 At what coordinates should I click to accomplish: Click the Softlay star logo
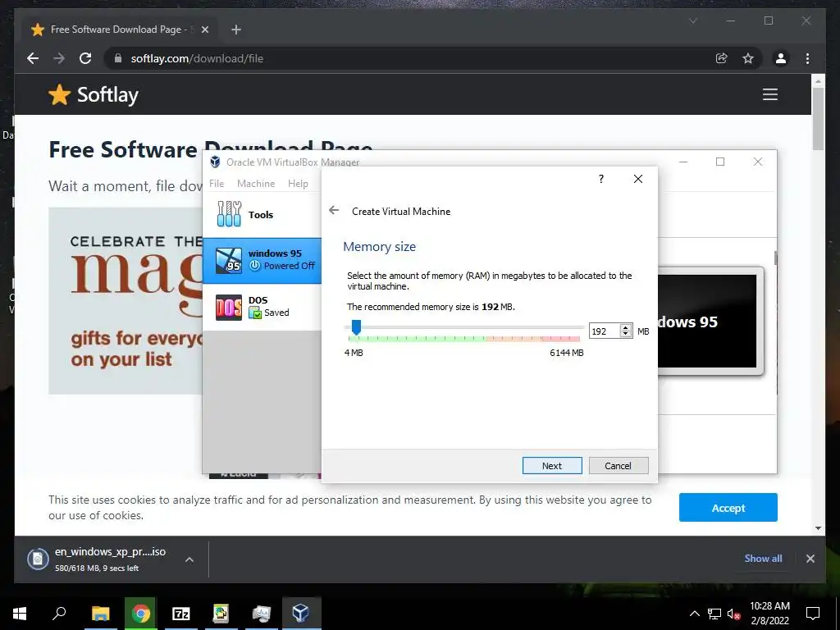59,95
